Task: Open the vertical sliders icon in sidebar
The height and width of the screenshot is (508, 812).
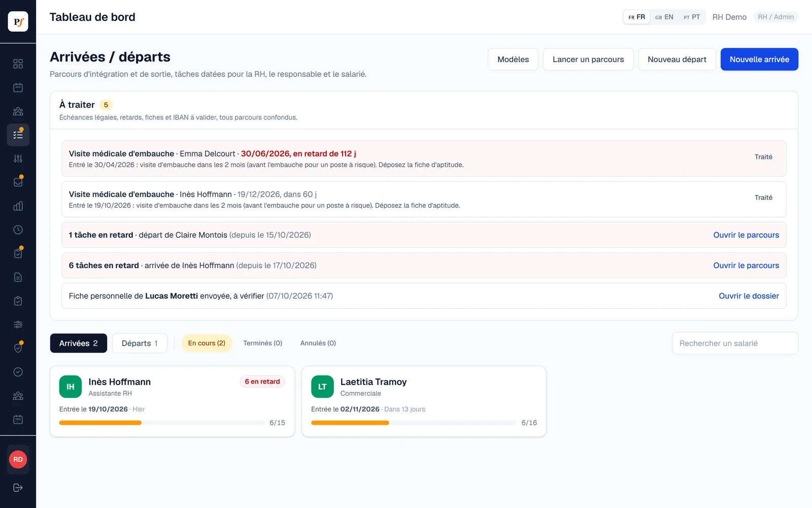Action: click(x=18, y=158)
